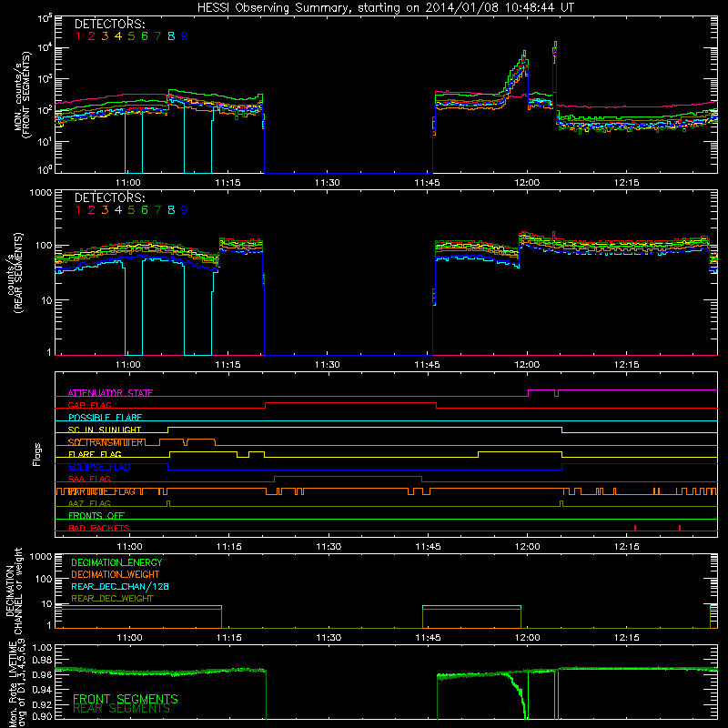728x728 pixels.
Task: Click the DECIMATION_ENERGY legend entry
Action: (x=116, y=562)
